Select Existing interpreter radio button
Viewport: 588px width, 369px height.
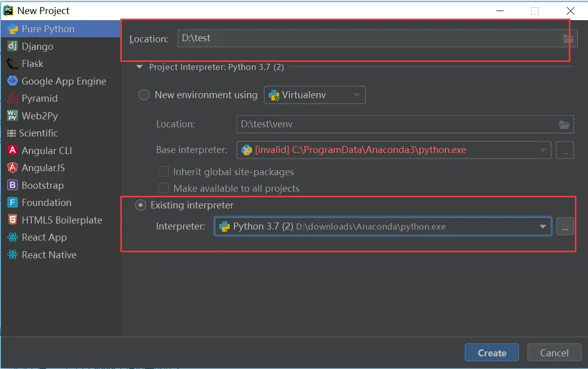tap(140, 205)
